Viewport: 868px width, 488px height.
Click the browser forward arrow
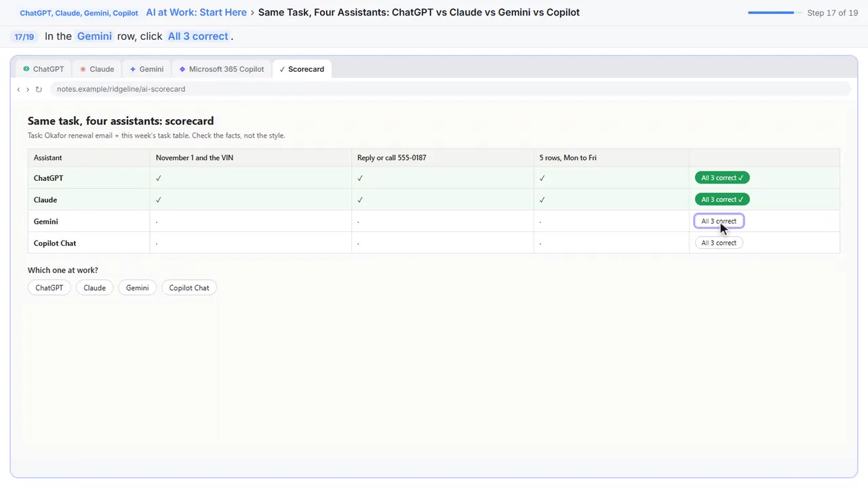tap(28, 89)
